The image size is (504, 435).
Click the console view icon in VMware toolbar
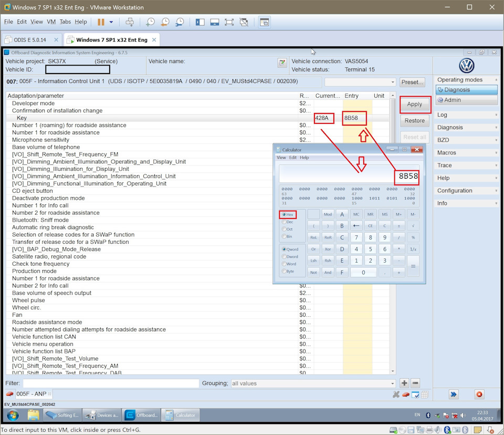[265, 22]
